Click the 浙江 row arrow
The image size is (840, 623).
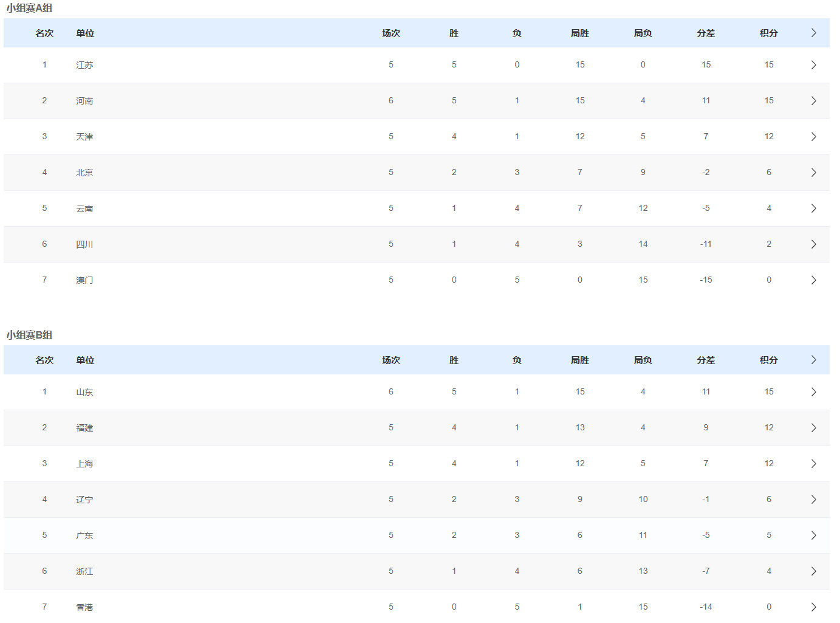tap(813, 571)
